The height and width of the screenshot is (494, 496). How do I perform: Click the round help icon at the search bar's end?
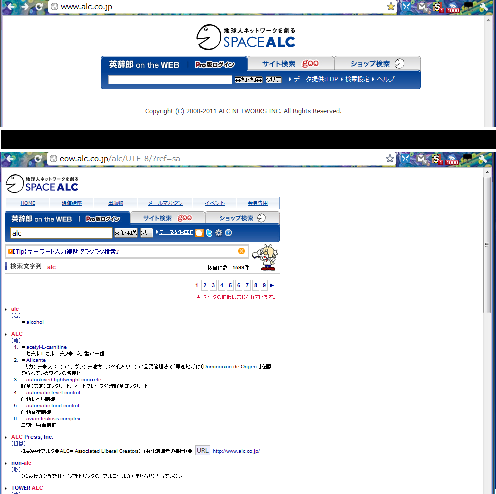coord(228,233)
